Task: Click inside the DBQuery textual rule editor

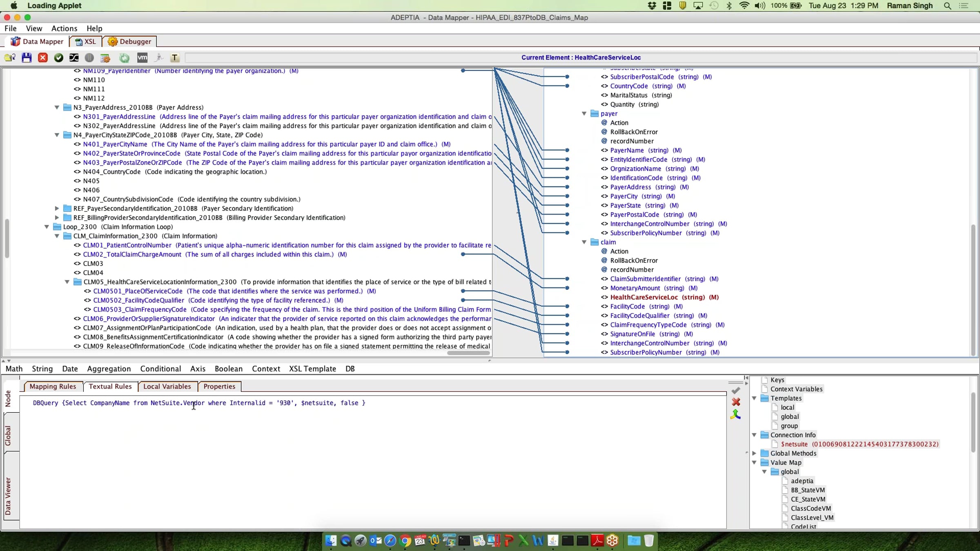Action: (x=372, y=461)
